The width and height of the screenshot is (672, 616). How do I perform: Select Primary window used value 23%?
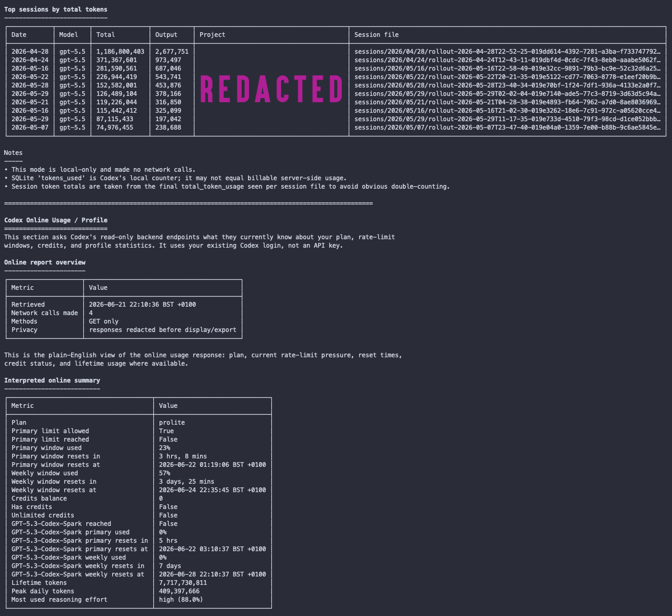pyautogui.click(x=165, y=448)
